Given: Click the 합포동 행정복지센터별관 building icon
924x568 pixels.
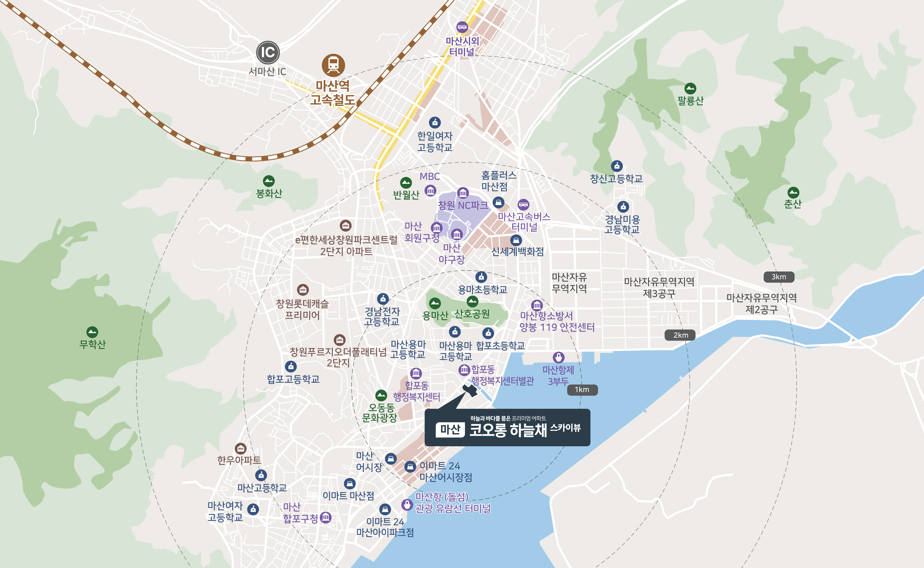Looking at the screenshot, I should coord(465,370).
